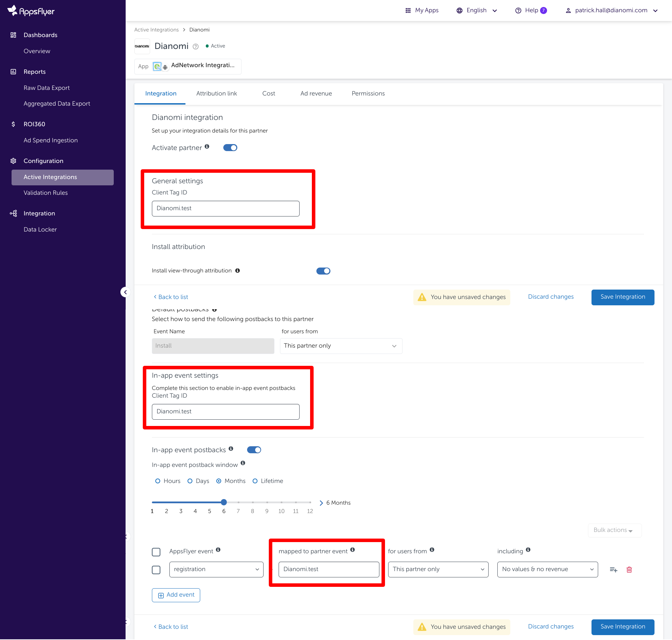The width and height of the screenshot is (672, 640).
Task: Click the user account person icon
Action: click(568, 10)
